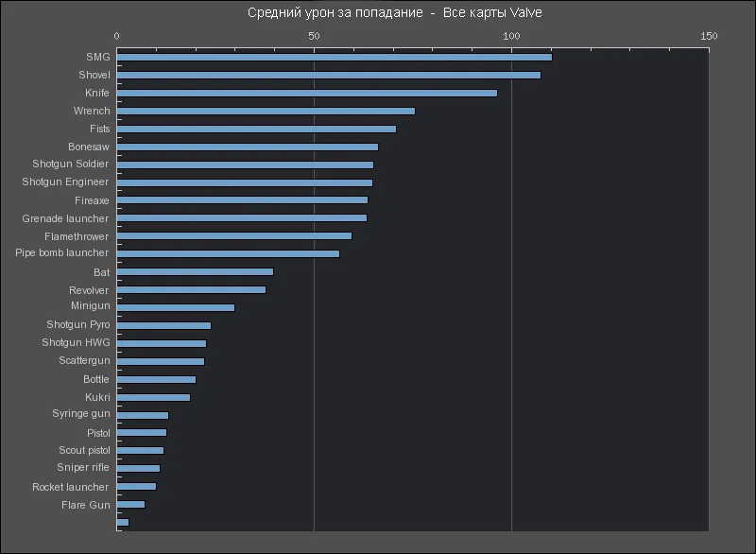Select the Scout pistol bar

(140, 450)
